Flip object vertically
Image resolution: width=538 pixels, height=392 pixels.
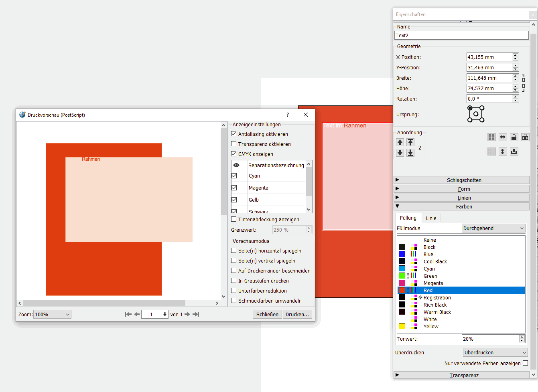[503, 152]
